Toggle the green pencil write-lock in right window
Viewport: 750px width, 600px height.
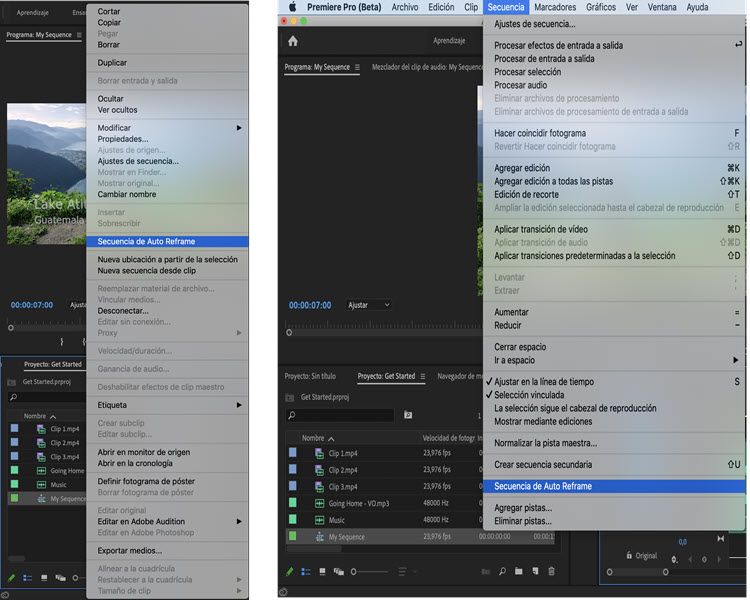click(289, 571)
